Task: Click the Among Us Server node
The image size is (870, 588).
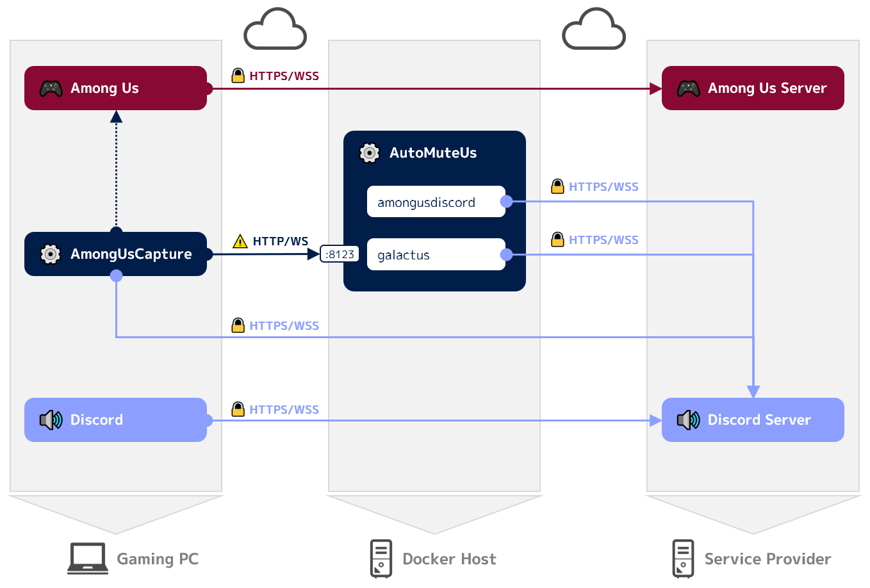Action: tap(753, 88)
